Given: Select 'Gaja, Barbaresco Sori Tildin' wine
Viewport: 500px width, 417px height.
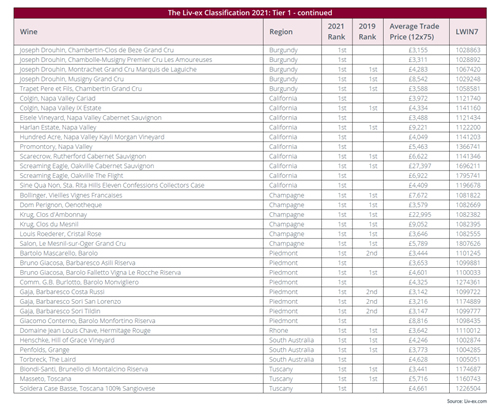Looking at the screenshot, I should coord(60,311).
